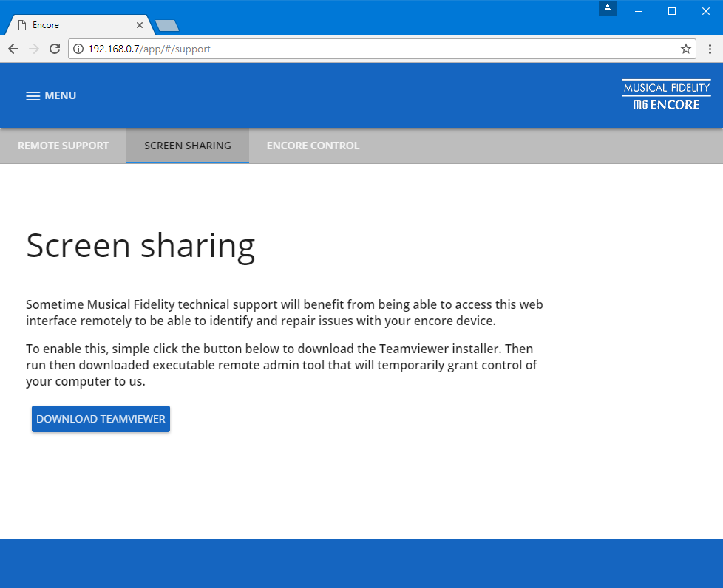Click the browser forward arrow
This screenshot has width=723, height=588.
pyautogui.click(x=33, y=49)
